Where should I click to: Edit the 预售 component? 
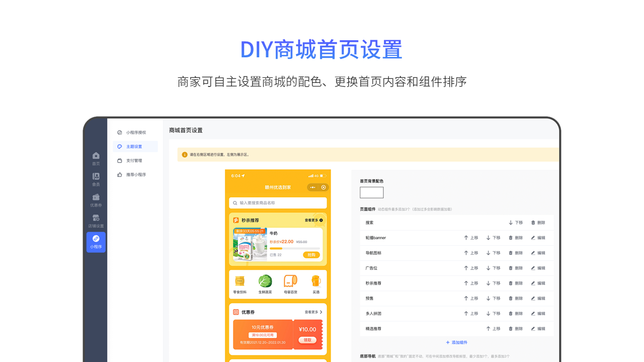tap(538, 298)
